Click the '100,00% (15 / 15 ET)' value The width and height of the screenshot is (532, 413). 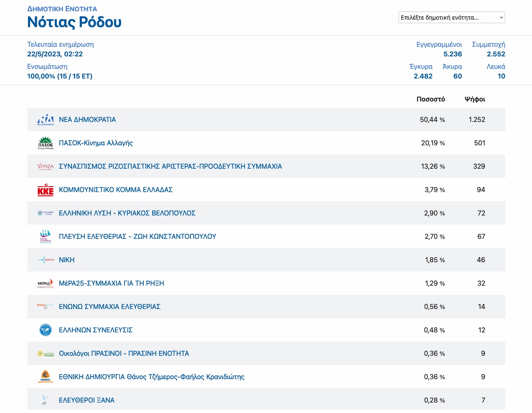click(60, 76)
